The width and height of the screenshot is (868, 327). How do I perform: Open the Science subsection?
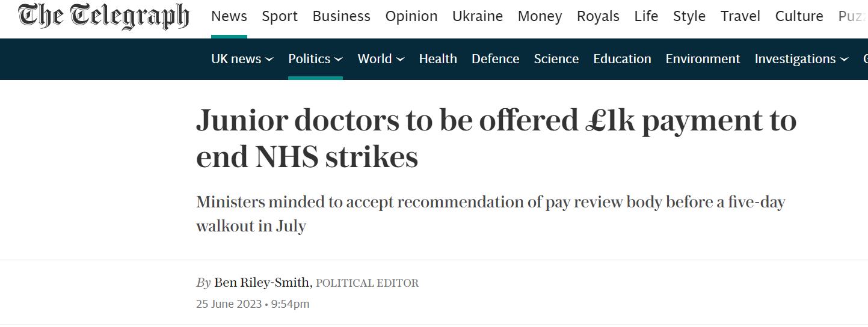click(556, 59)
